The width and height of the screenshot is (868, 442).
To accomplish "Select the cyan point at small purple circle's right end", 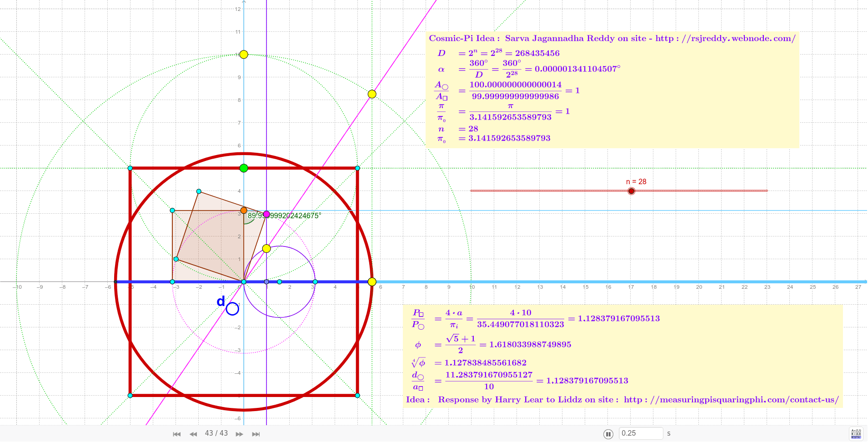I will [315, 282].
